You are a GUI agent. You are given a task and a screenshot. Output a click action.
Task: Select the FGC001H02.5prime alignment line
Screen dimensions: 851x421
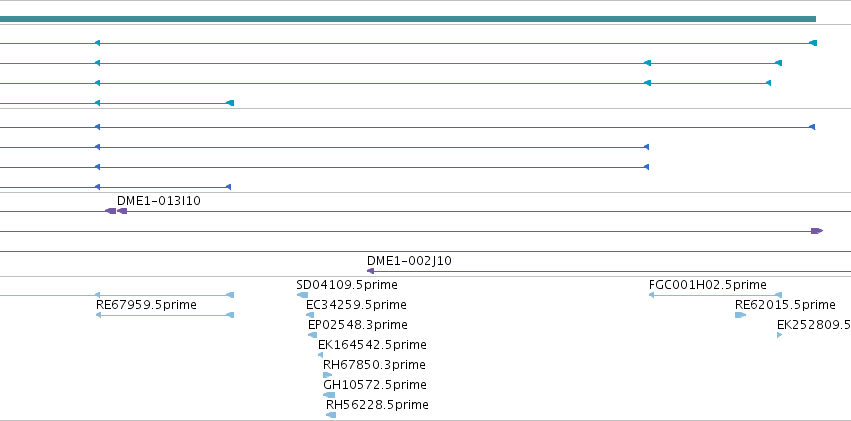pos(715,295)
